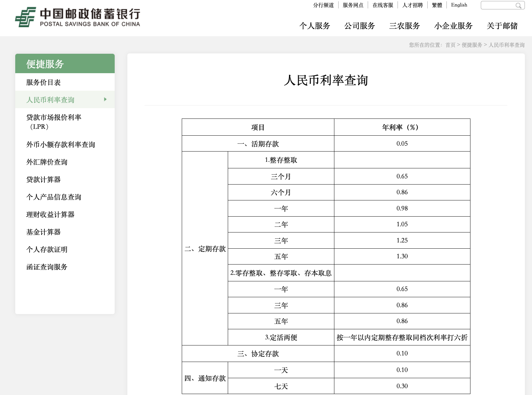Image resolution: width=532 pixels, height=395 pixels.
Task: Click the Postal Savings Bank logo
Action: pos(78,17)
